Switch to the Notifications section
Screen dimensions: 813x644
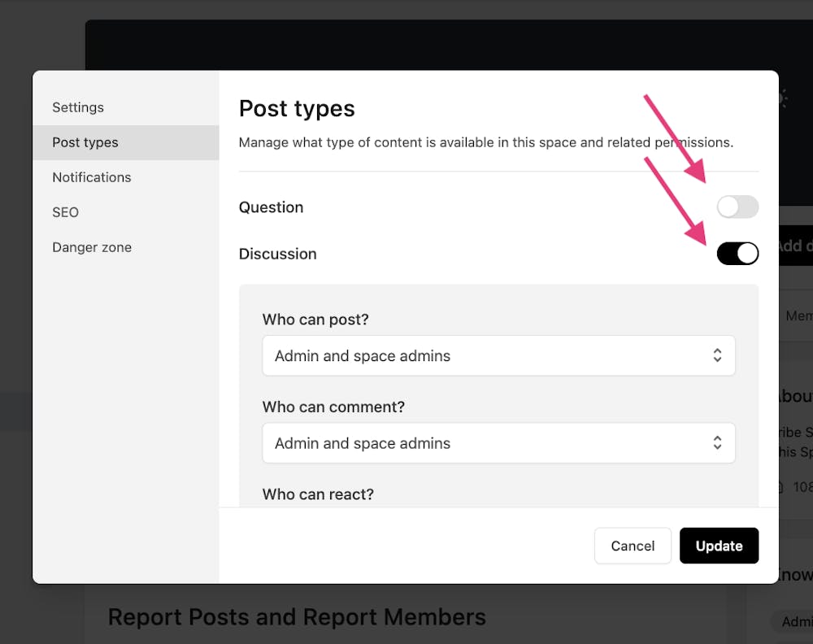point(92,177)
